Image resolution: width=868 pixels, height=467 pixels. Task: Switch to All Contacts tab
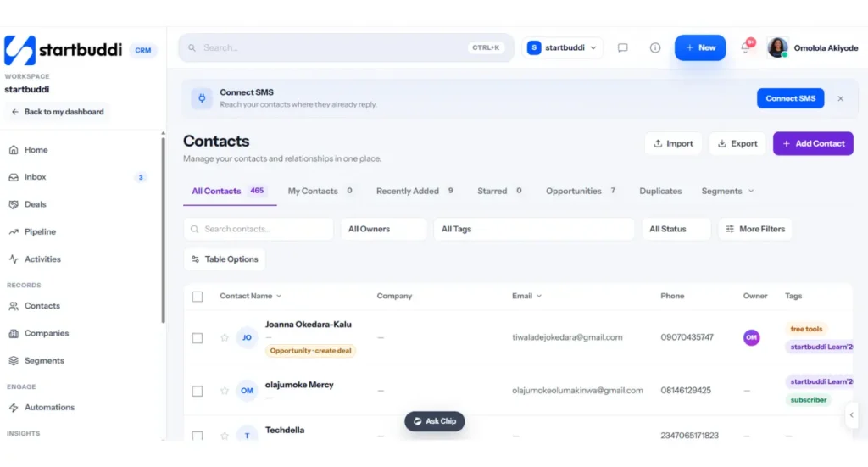[229, 191]
